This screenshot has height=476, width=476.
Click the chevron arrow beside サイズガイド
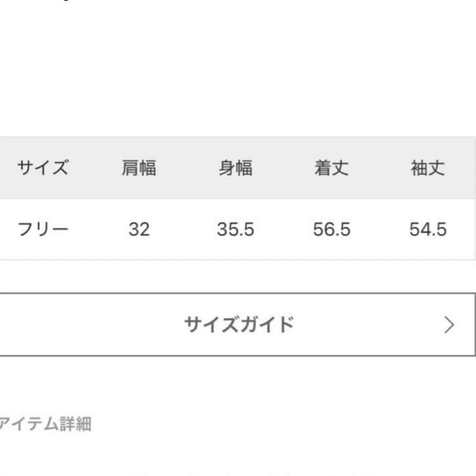tap(449, 325)
